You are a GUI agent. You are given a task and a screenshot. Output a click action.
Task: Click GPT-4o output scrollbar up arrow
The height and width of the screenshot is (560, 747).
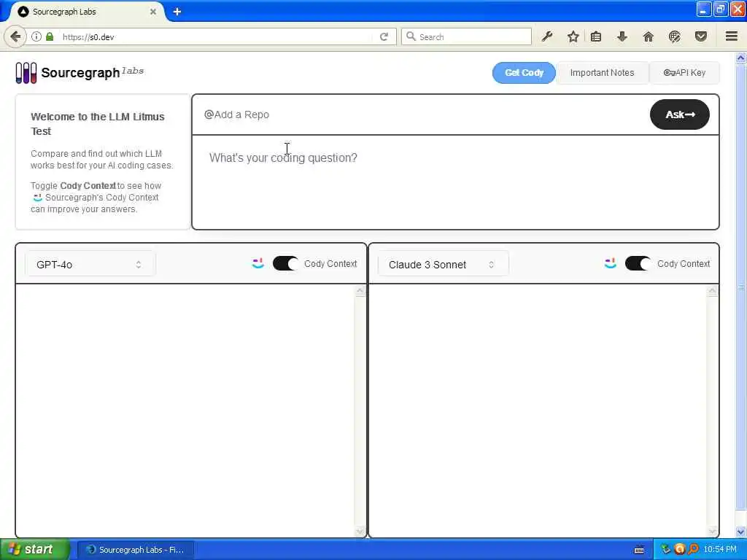(360, 291)
